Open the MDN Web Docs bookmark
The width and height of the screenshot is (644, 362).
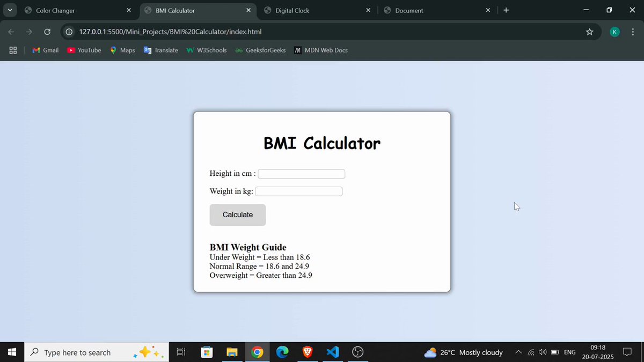click(x=321, y=50)
